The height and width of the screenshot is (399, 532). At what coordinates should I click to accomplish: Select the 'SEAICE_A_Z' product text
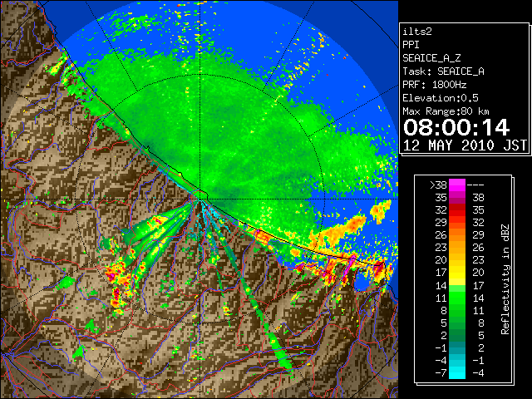[431, 58]
